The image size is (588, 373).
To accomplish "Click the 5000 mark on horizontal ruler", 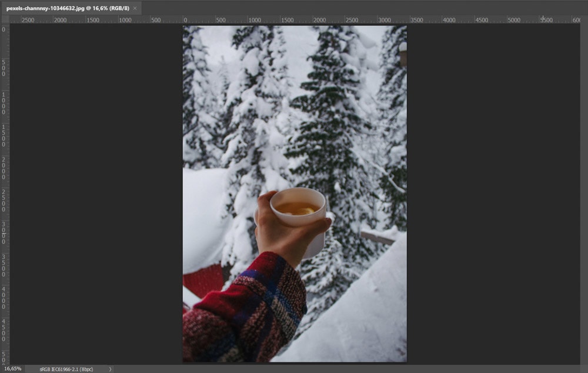I will coord(513,20).
